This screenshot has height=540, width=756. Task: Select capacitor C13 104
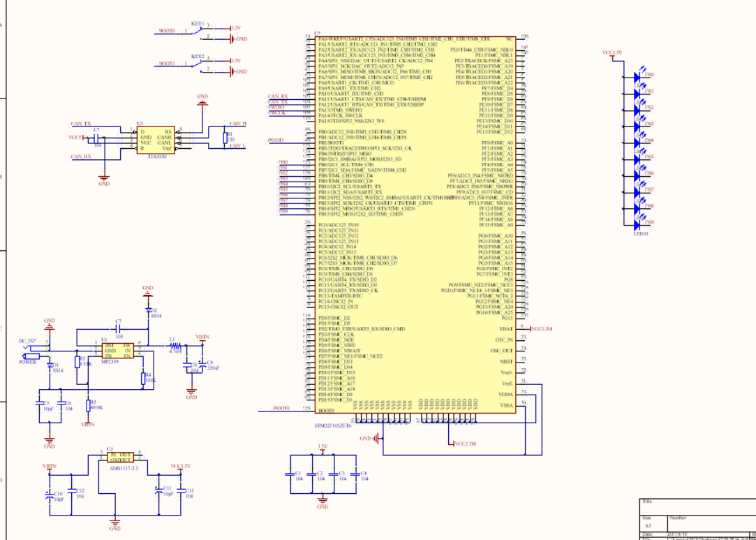(180, 490)
